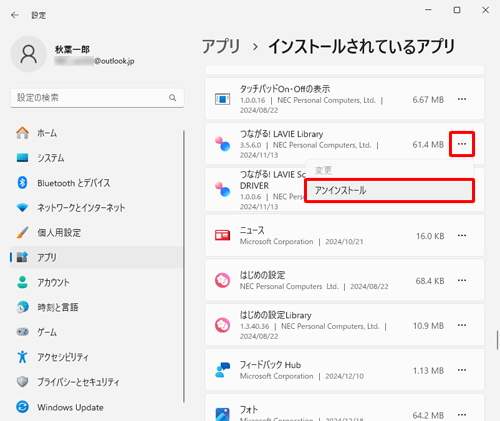Open Windows Update settings

click(x=97, y=407)
